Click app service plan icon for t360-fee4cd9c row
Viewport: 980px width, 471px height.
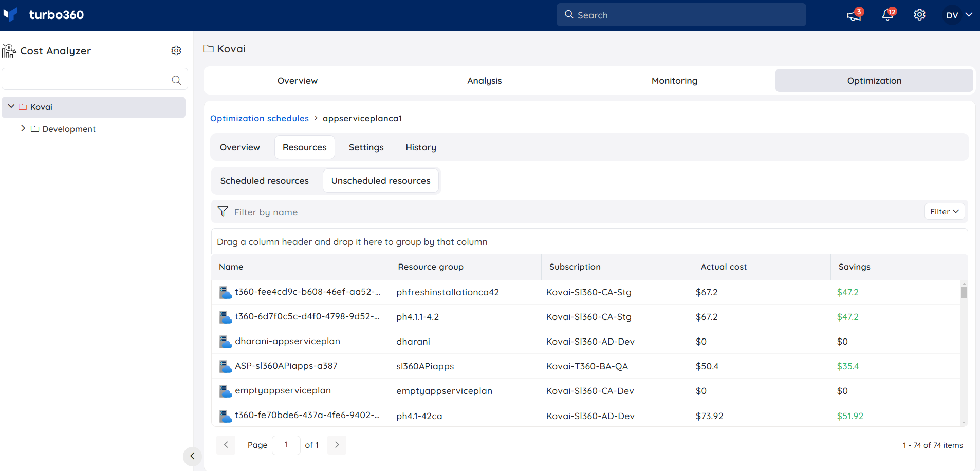pyautogui.click(x=226, y=292)
